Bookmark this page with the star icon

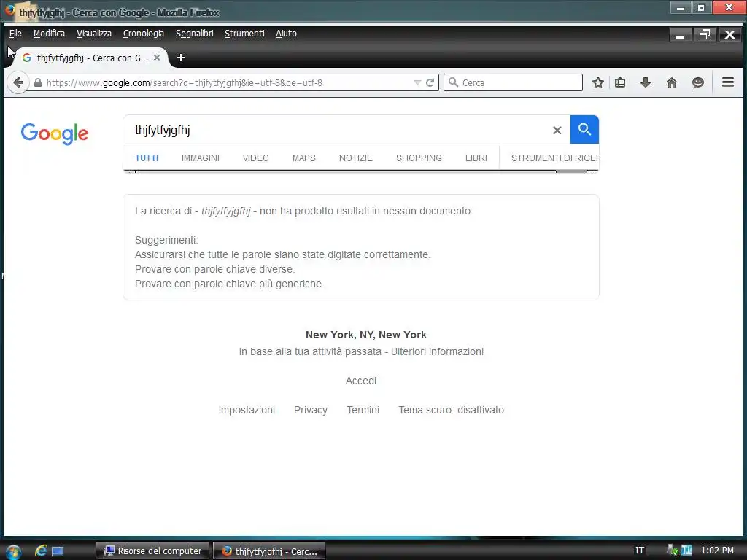tap(598, 82)
